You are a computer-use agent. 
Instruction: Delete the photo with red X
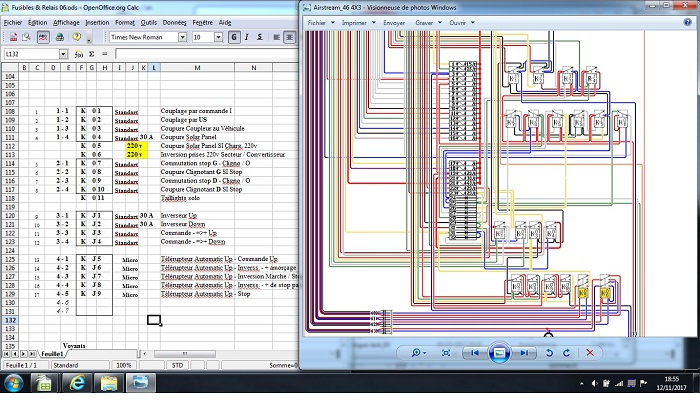click(x=589, y=352)
